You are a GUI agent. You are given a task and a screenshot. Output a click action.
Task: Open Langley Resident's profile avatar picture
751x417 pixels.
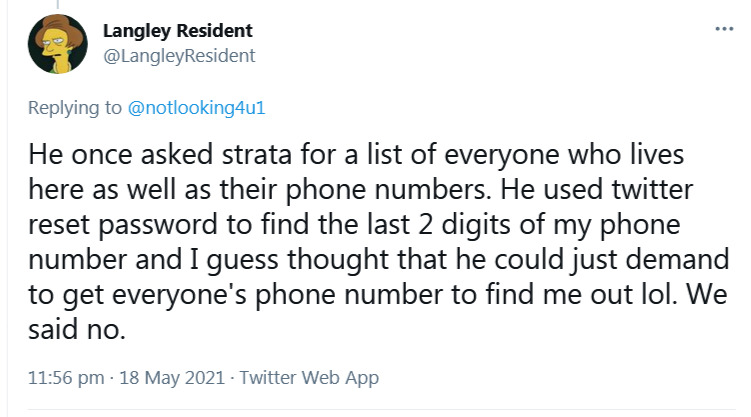coord(57,44)
